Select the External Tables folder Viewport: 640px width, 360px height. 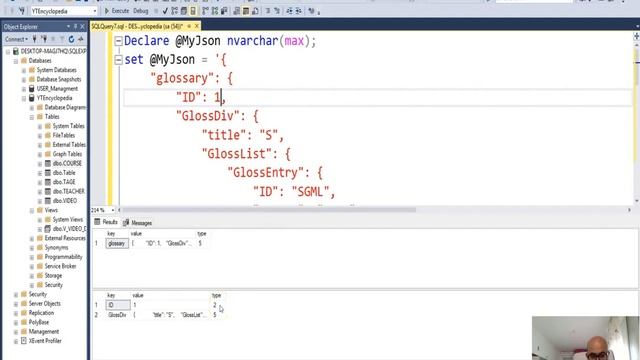[69, 145]
